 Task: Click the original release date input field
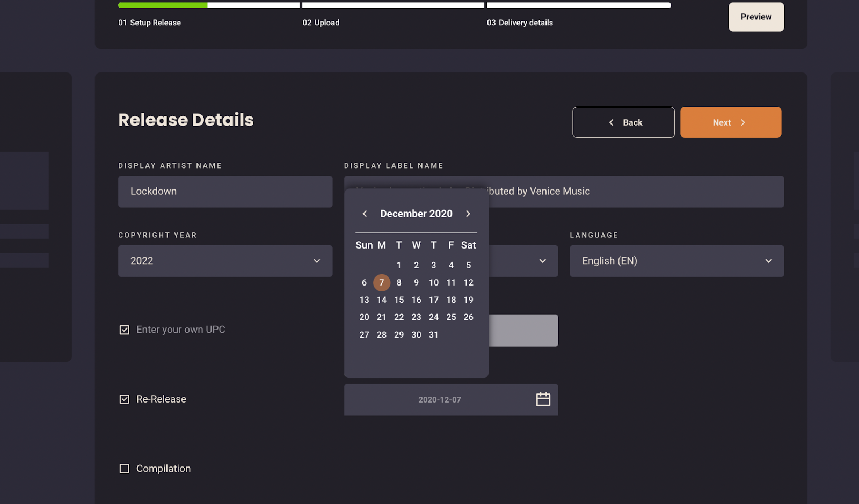point(439,400)
